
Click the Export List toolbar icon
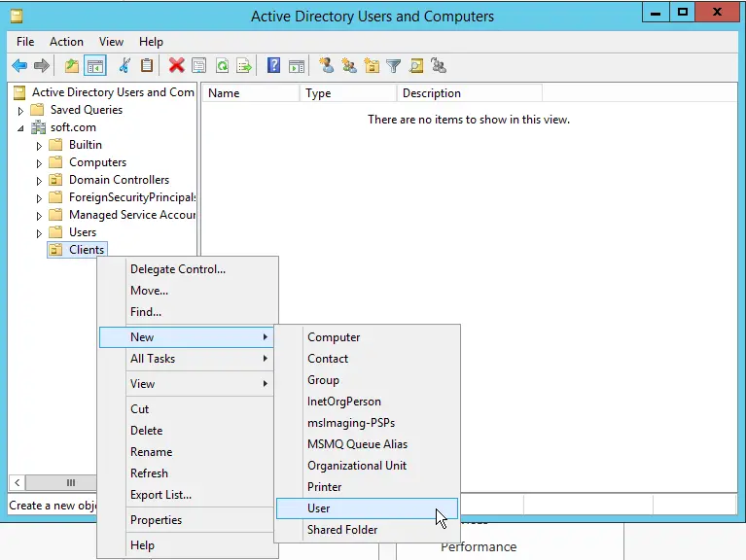click(x=244, y=66)
